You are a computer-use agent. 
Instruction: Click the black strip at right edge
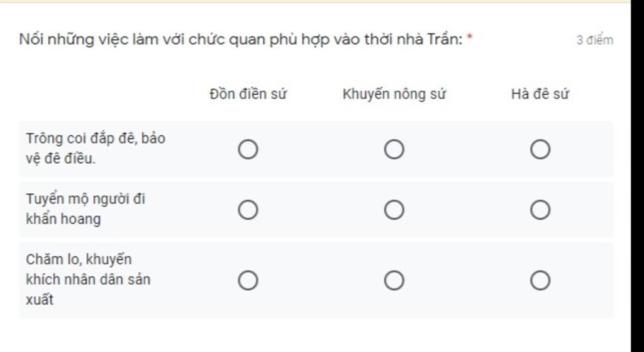(637, 176)
